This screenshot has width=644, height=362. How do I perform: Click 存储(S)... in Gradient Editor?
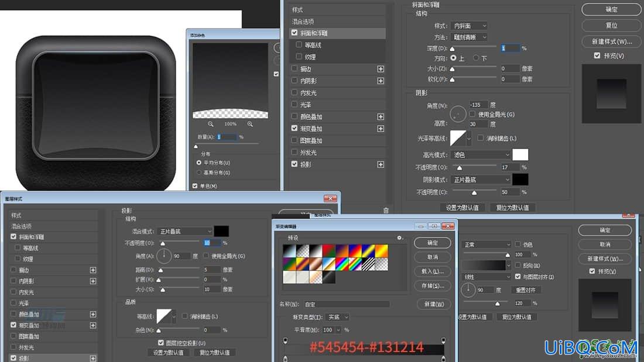click(433, 285)
